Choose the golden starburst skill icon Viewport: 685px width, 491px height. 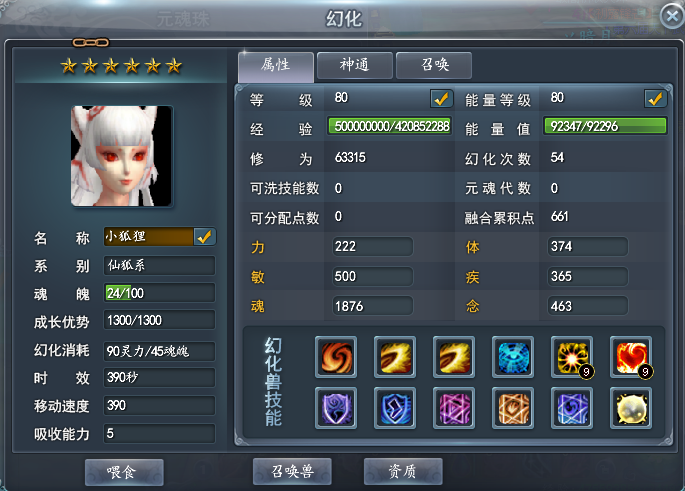572,357
